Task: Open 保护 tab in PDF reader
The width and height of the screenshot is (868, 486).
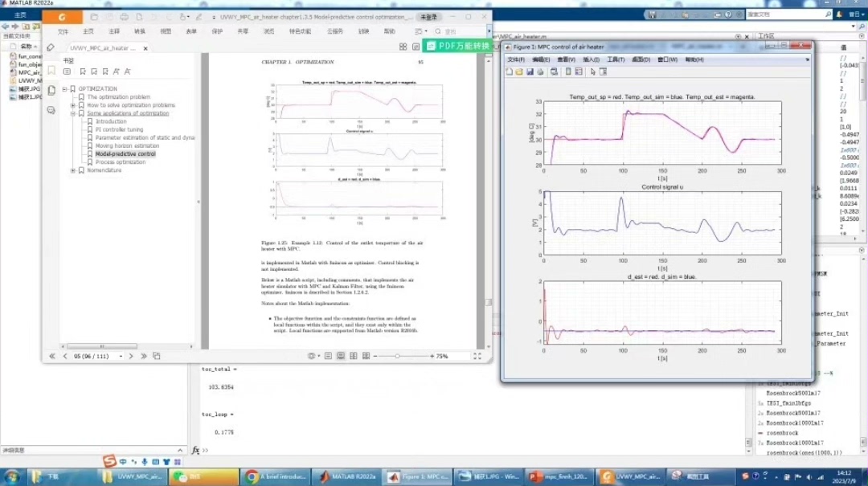Action: tap(217, 31)
